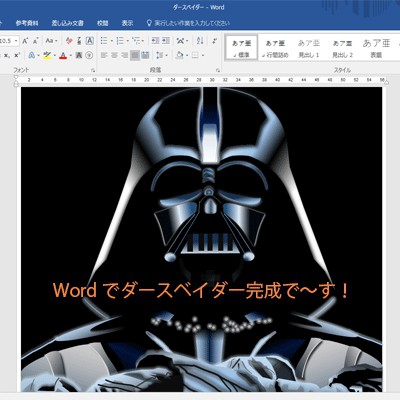The image size is (400, 400).
Task: Toggle superscript formatting
Action: pos(17,55)
